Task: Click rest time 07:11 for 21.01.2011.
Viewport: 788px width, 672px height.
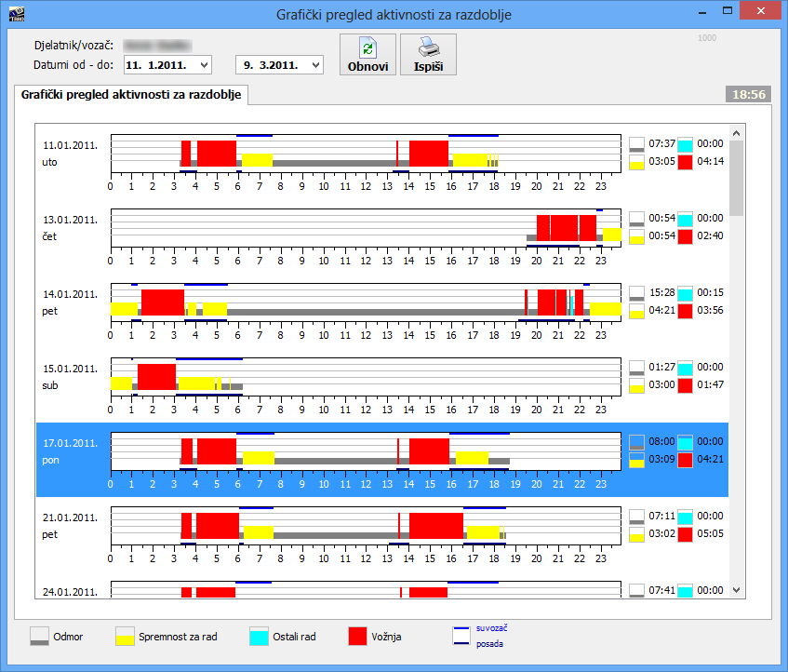Action: point(661,516)
